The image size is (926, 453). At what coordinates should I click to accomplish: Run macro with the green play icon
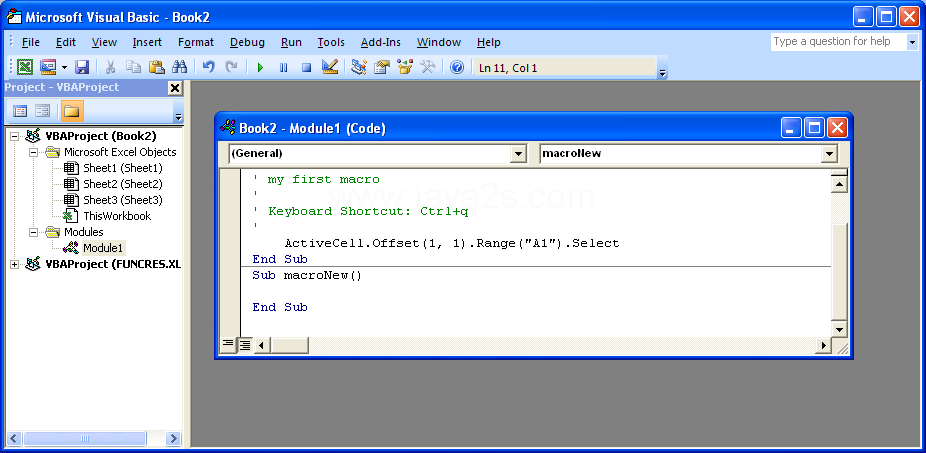pos(260,67)
